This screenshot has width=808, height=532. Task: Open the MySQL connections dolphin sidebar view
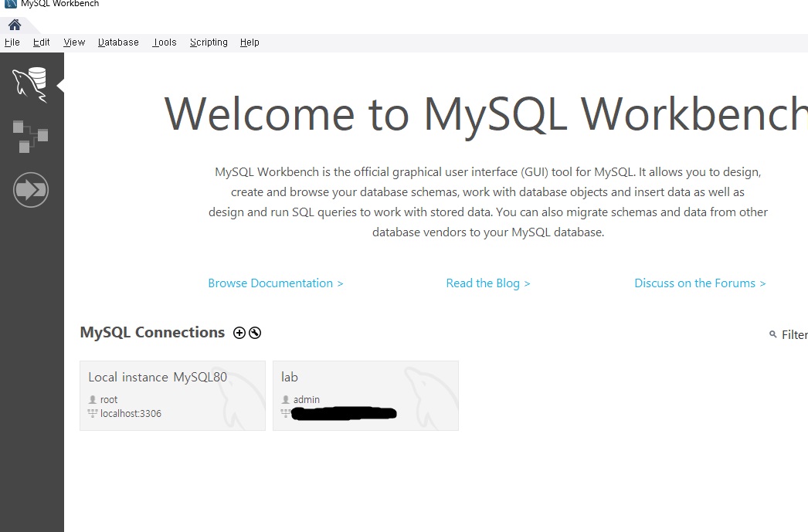coord(30,84)
